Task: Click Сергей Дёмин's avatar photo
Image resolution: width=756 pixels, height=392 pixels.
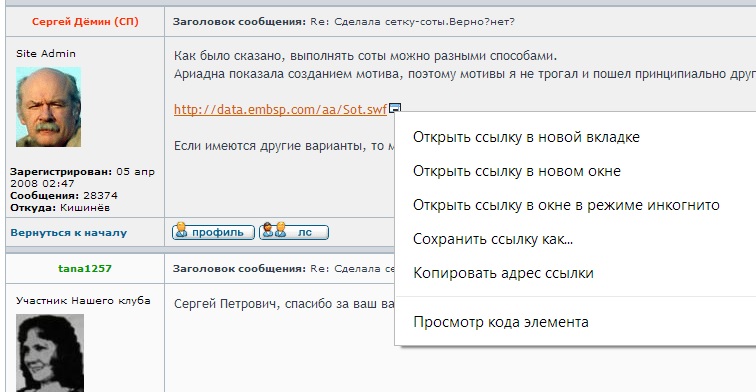Action: 48,107
